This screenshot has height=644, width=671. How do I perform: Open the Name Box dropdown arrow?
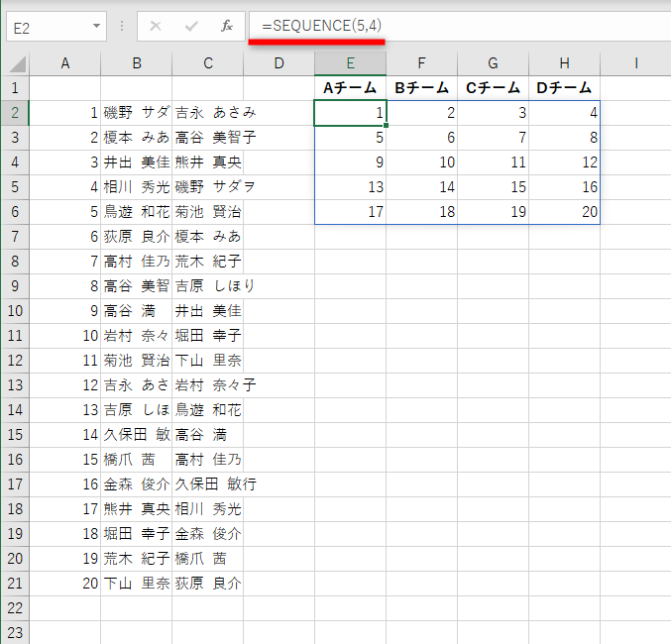coord(97,26)
